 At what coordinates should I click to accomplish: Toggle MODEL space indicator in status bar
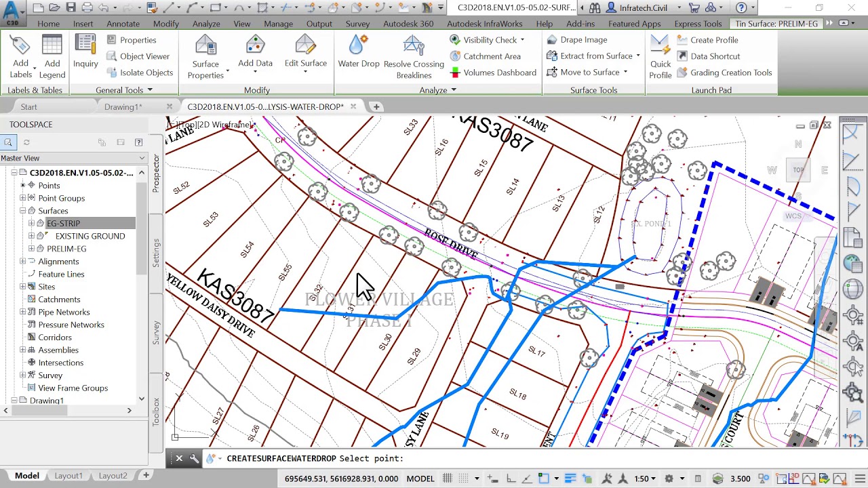tap(420, 479)
